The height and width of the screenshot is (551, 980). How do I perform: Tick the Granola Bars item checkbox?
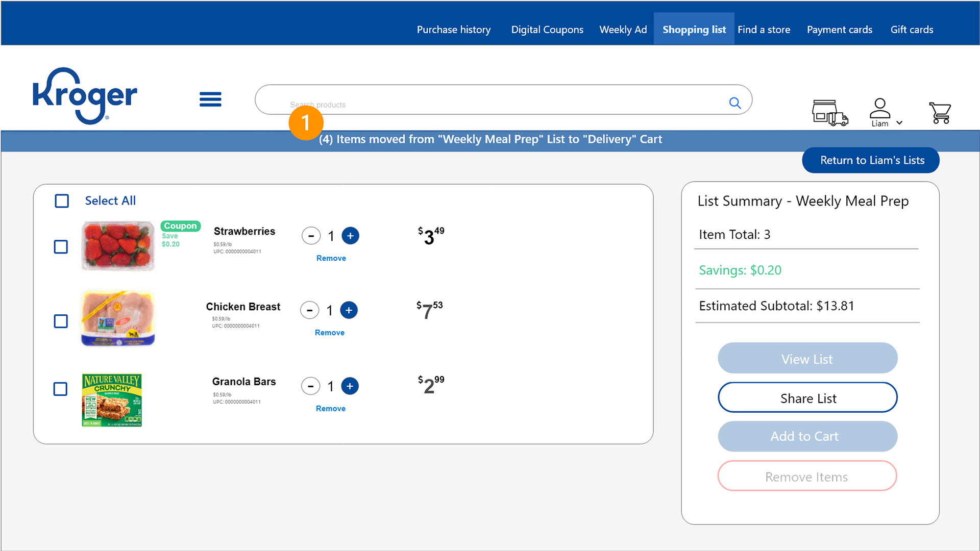click(60, 389)
